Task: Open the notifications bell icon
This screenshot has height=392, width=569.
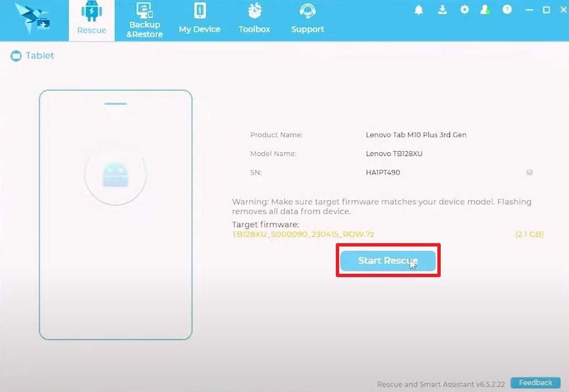Action: (419, 10)
